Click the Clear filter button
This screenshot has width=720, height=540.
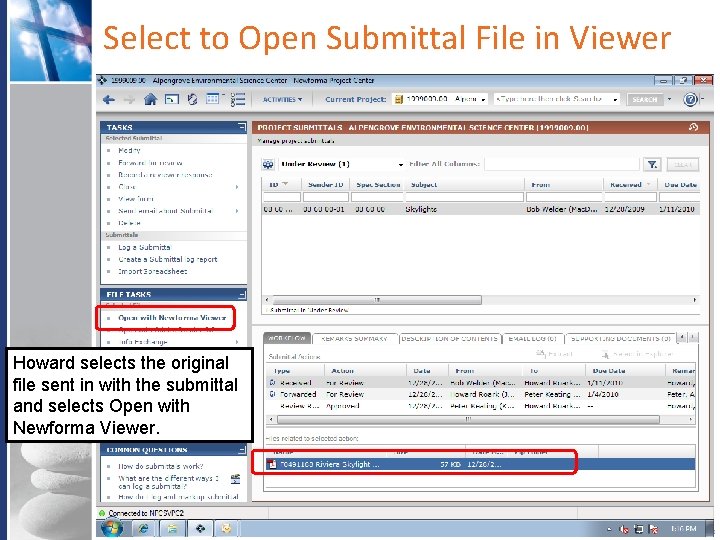click(682, 164)
